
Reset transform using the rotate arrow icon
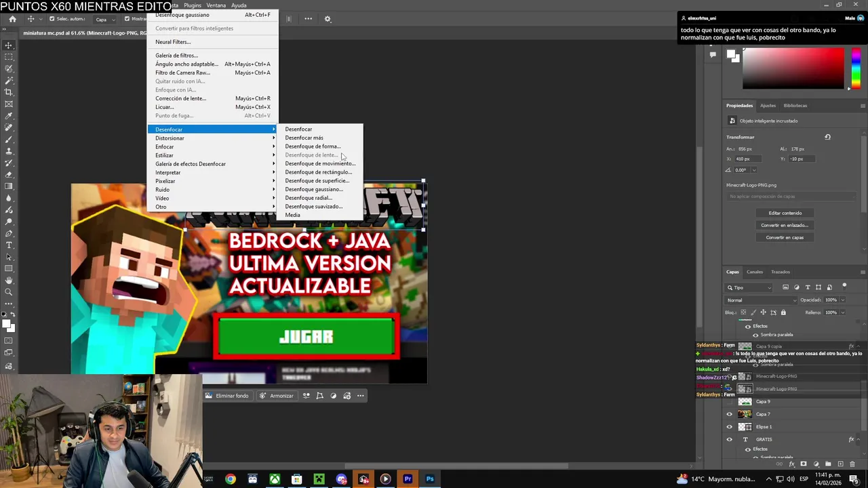pyautogui.click(x=827, y=137)
